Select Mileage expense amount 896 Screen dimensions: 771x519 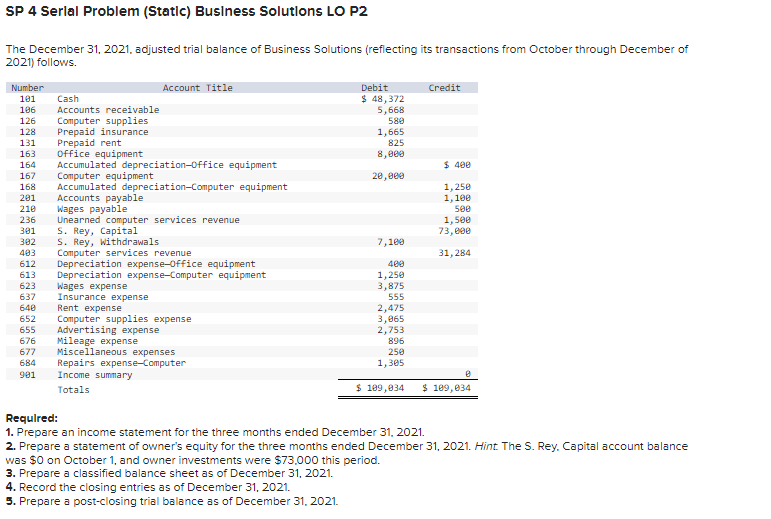pos(396,341)
